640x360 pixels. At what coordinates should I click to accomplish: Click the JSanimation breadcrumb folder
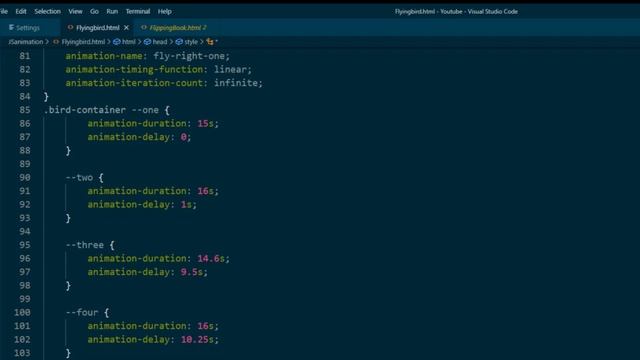[25, 42]
